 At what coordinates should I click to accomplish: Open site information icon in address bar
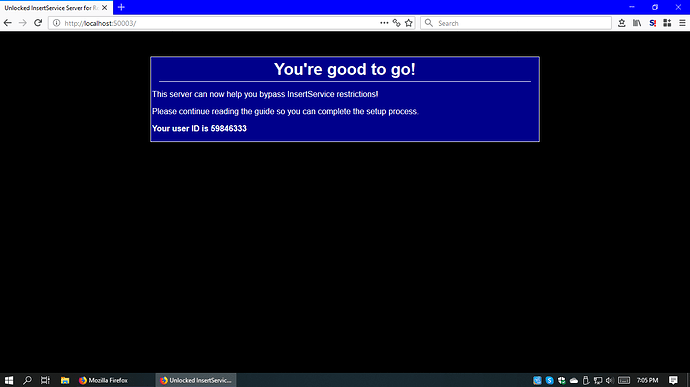click(56, 23)
